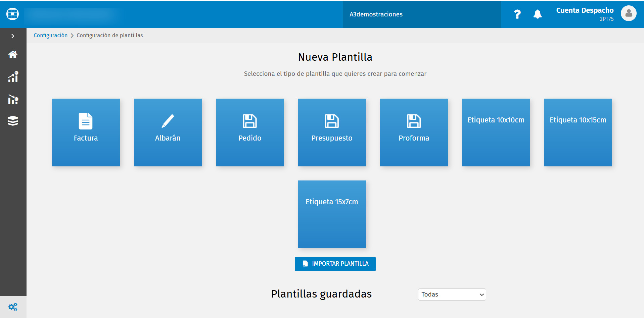The image size is (644, 318).
Task: Create a new Factura template
Action: [86, 132]
